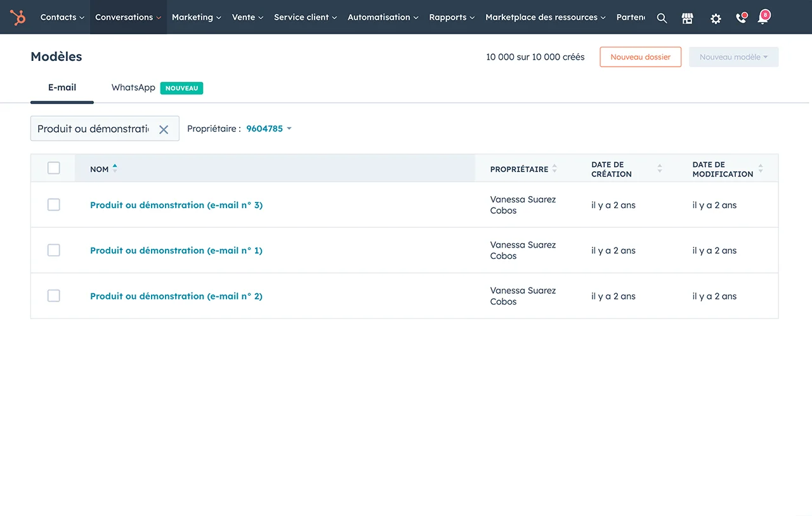Open the Nouveau modèle dropdown

(x=733, y=57)
